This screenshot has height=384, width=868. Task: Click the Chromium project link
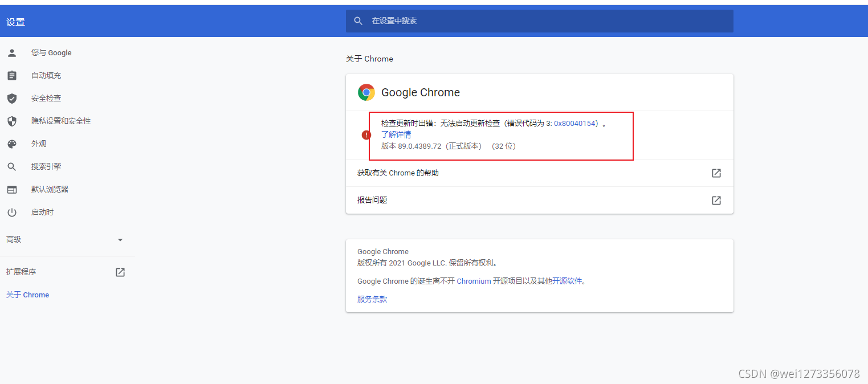pyautogui.click(x=474, y=281)
